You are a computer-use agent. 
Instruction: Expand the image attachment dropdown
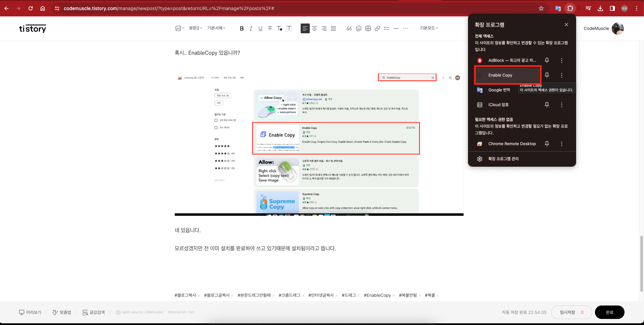tap(180, 29)
